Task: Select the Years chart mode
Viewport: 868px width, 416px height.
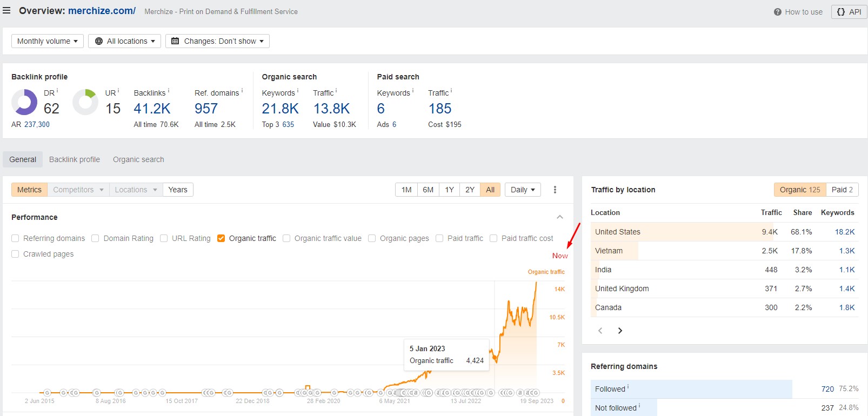Action: 178,190
